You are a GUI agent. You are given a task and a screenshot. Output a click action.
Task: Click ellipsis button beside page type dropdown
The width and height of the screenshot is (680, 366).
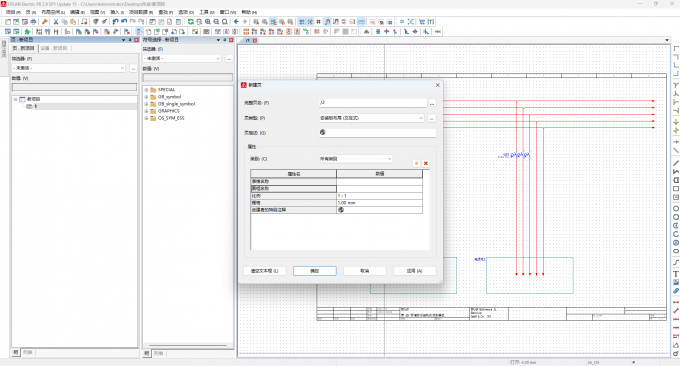click(432, 118)
